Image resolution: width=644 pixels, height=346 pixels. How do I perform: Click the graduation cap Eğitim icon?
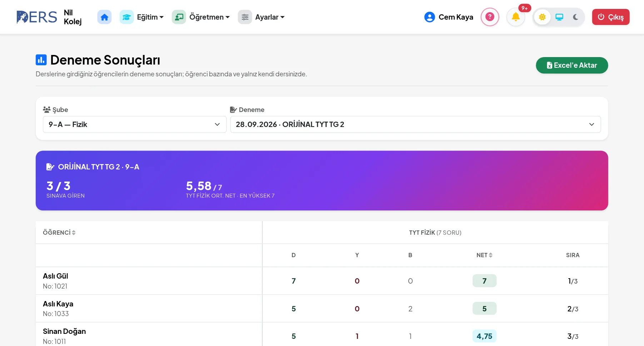[126, 17]
